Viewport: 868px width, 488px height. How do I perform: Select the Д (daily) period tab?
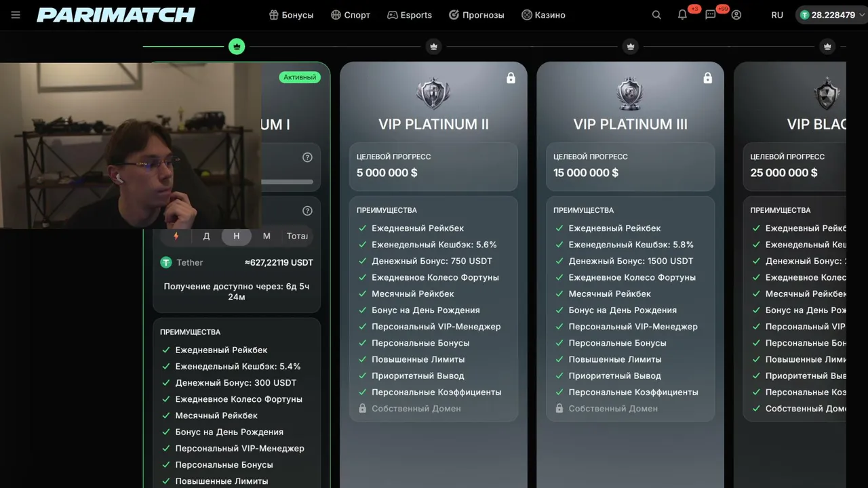(206, 236)
